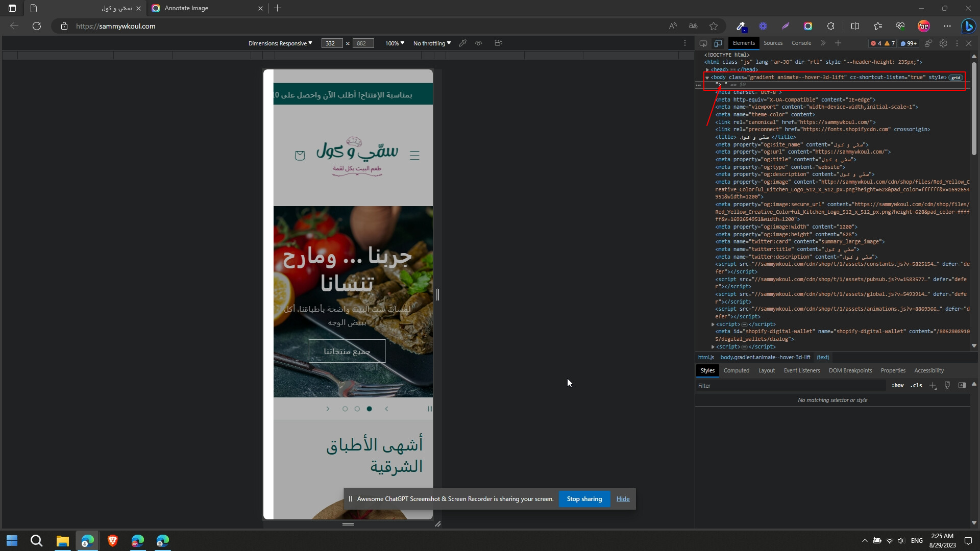Click the hamburger menu icon on webpage

pos(414,156)
